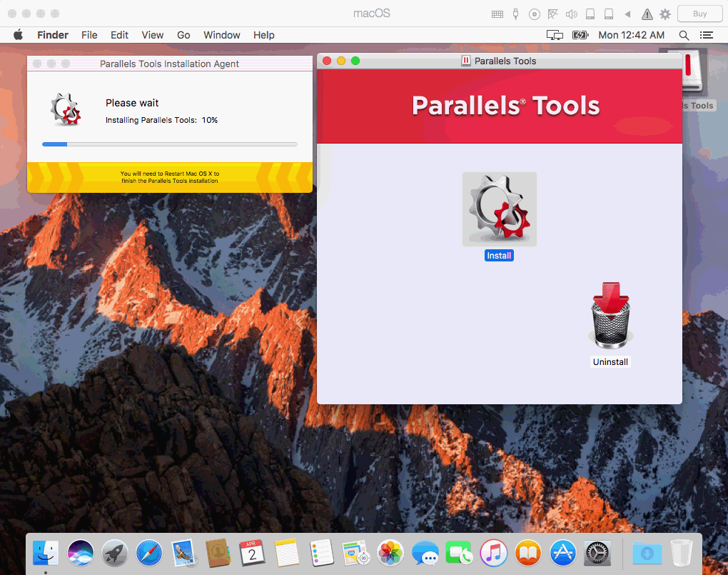728x575 pixels.
Task: Click the gear icon in Installation Agent
Action: (x=66, y=110)
